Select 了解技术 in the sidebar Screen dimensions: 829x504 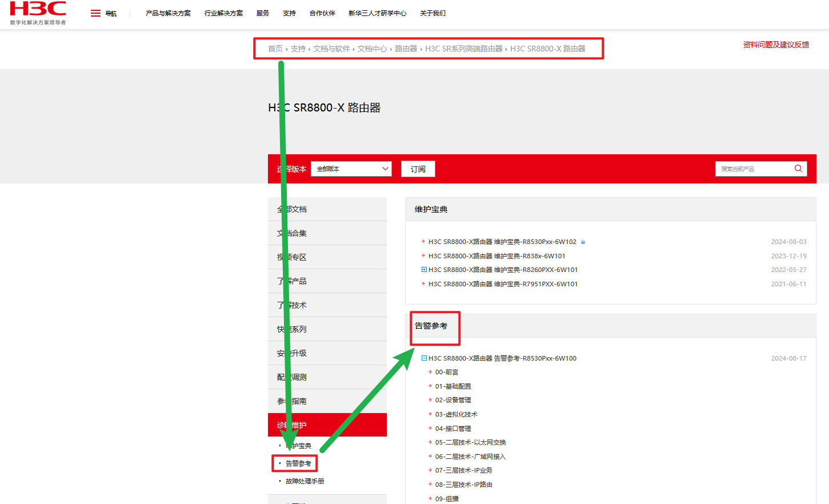[x=327, y=305]
